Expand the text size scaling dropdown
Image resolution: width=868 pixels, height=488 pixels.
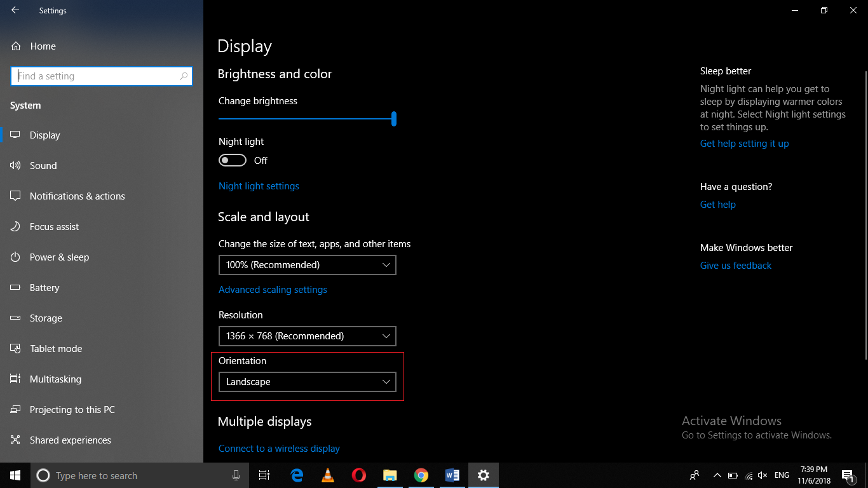click(307, 265)
